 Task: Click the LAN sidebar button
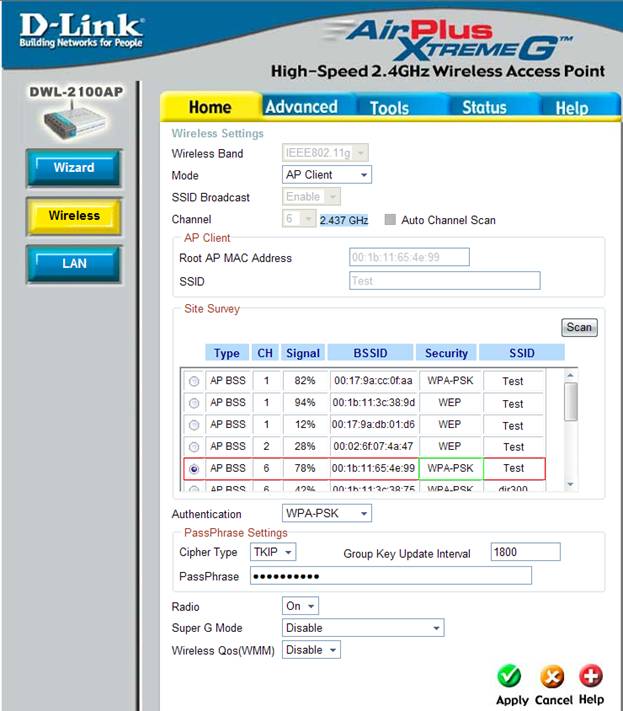(x=74, y=264)
